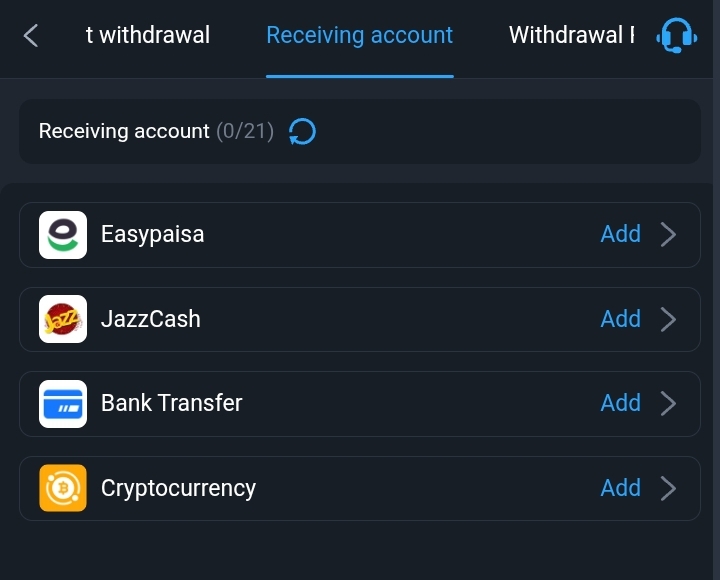720x580 pixels.
Task: Add a JazzCash account
Action: point(620,319)
